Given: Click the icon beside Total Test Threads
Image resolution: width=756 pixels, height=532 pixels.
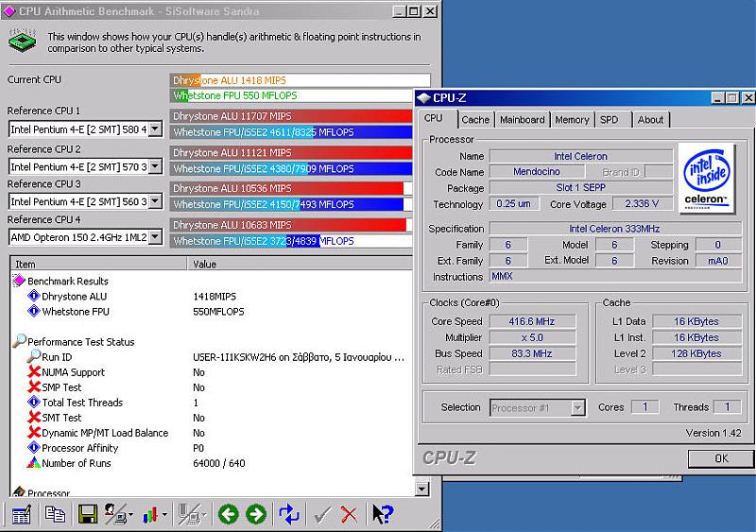Looking at the screenshot, I should (x=33, y=402).
